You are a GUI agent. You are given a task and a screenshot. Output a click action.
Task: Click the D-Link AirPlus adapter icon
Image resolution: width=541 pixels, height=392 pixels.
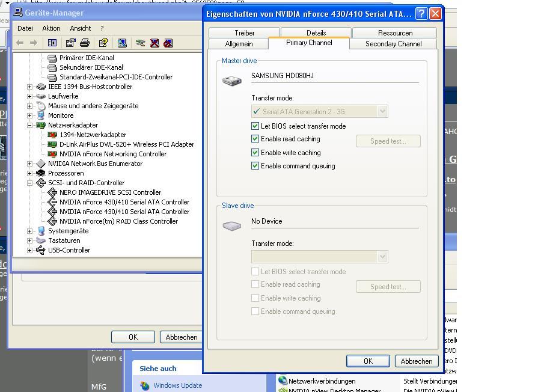(x=52, y=144)
